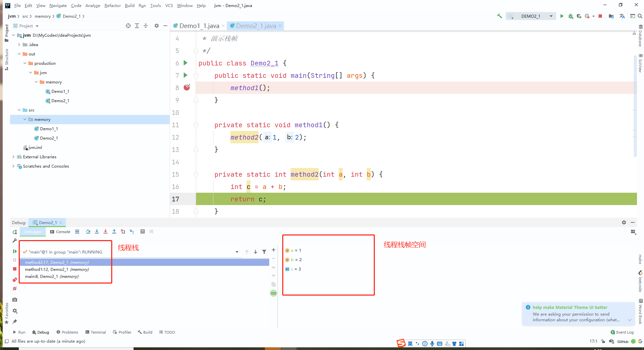
Task: Open the thread selector dropdown for main thread
Action: click(237, 252)
